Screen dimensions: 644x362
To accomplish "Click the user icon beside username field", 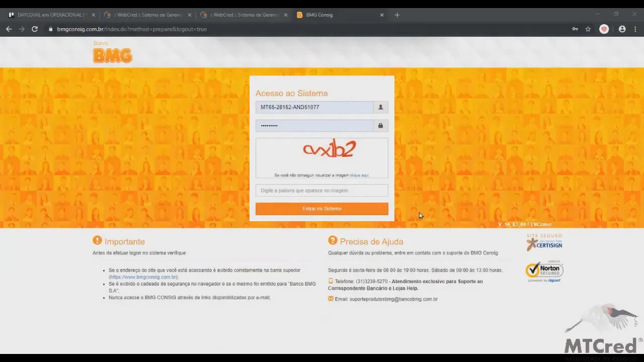I will point(380,107).
